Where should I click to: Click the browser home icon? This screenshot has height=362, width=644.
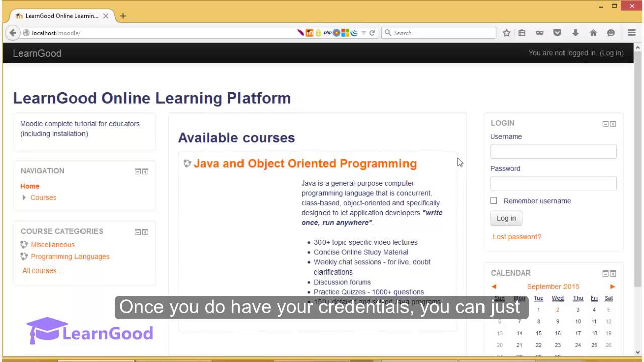click(593, 33)
